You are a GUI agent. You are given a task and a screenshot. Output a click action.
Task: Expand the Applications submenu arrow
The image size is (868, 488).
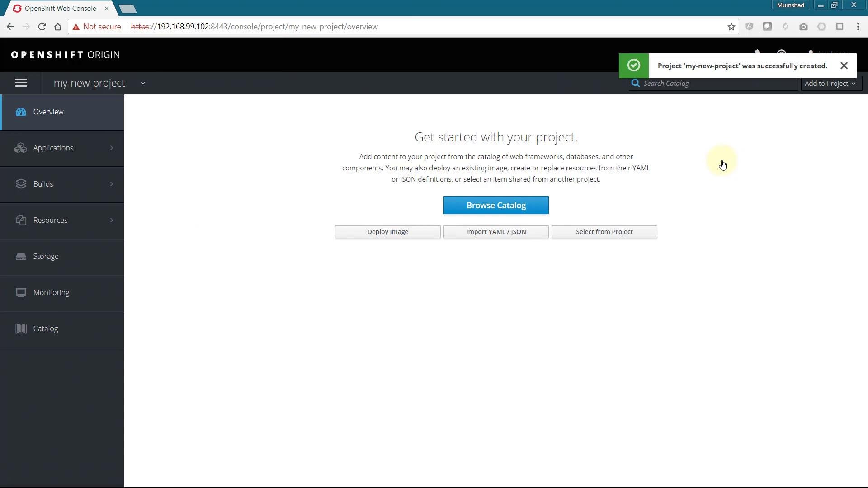112,148
